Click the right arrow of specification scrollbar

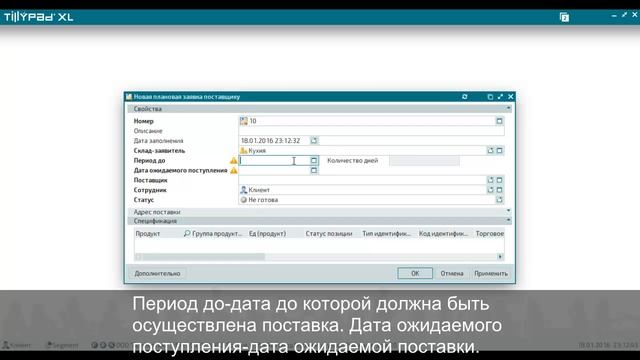coord(500,257)
